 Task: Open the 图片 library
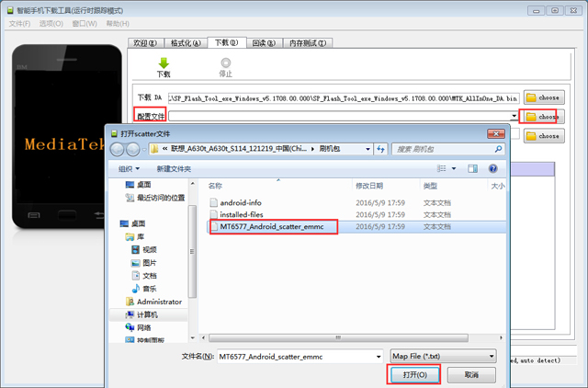pyautogui.click(x=149, y=263)
